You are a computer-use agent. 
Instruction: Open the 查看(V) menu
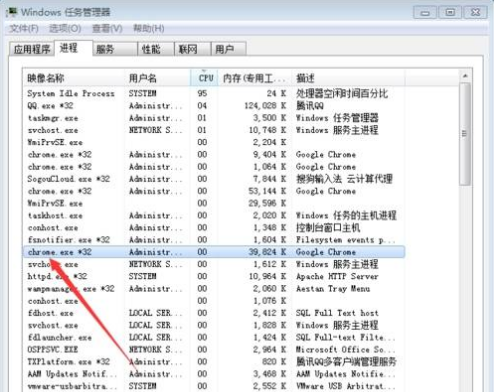pos(107,29)
